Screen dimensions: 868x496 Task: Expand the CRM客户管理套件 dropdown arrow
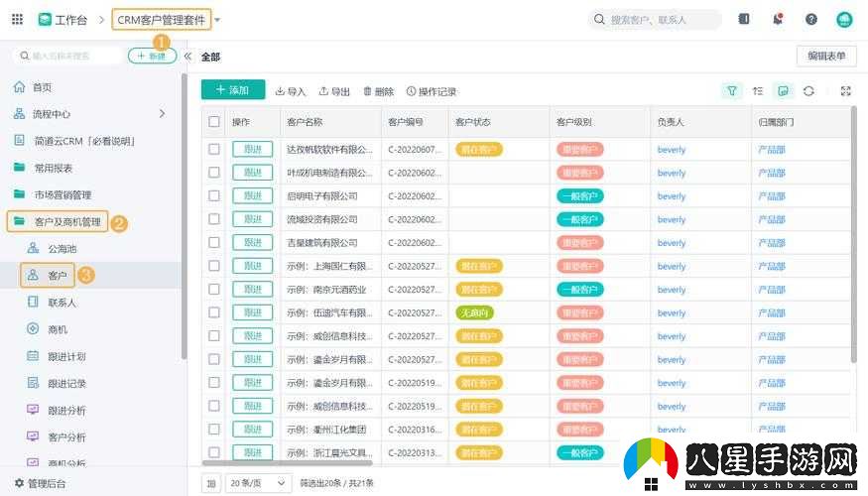pyautogui.click(x=218, y=20)
